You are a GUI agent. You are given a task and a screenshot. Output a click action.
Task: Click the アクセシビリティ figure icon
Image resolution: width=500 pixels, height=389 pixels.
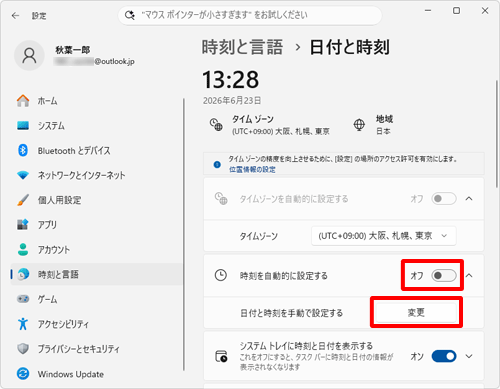(23, 324)
